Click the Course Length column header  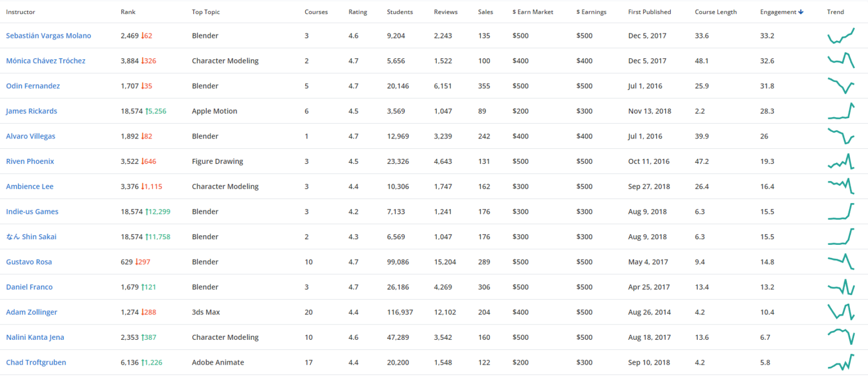(x=715, y=12)
